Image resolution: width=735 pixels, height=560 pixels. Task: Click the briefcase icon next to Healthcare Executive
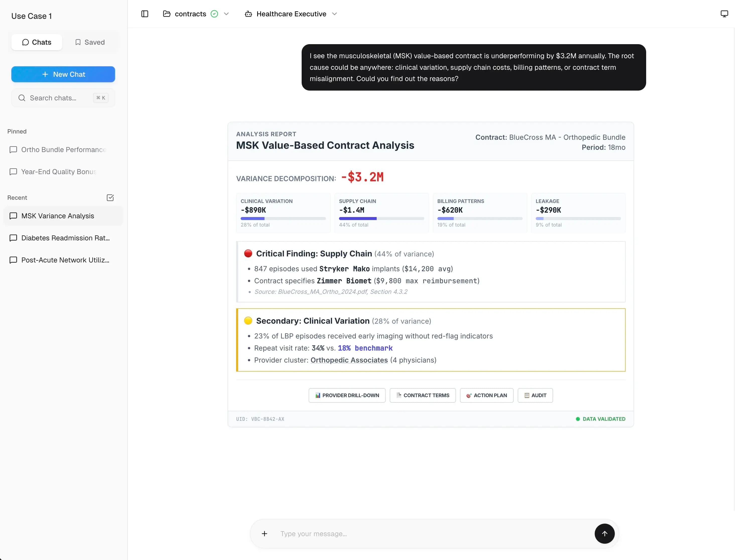tap(248, 14)
